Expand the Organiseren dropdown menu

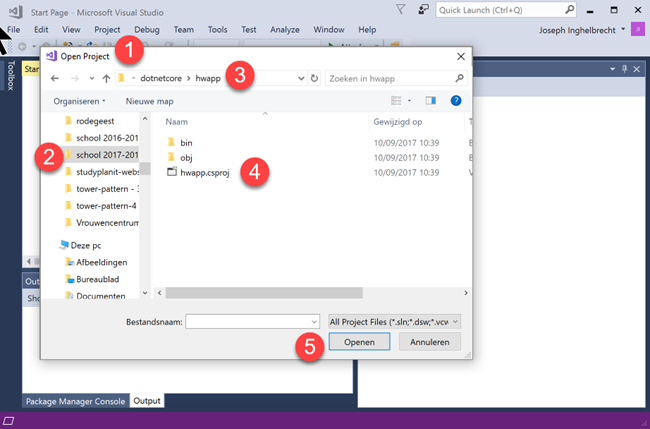pos(80,101)
